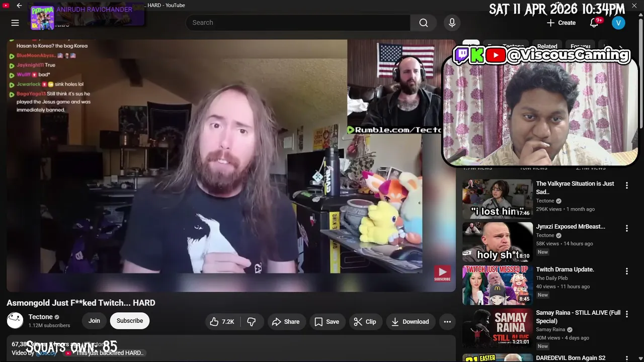Open the account avatar menu
The image size is (644, 362).
pyautogui.click(x=618, y=23)
